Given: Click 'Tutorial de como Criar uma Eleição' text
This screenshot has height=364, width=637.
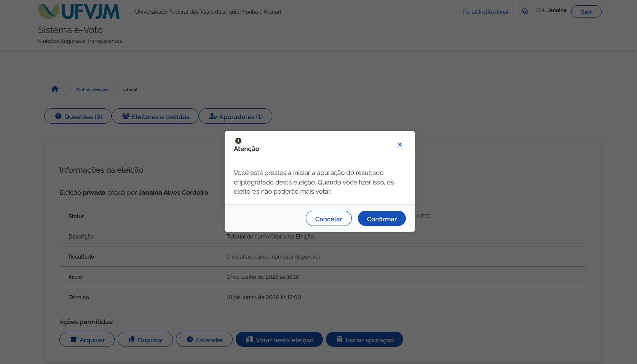Looking at the screenshot, I should tap(270, 237).
